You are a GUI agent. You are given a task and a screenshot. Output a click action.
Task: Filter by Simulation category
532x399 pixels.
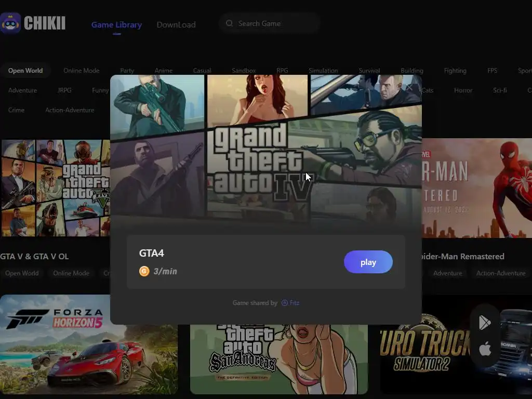tap(323, 71)
